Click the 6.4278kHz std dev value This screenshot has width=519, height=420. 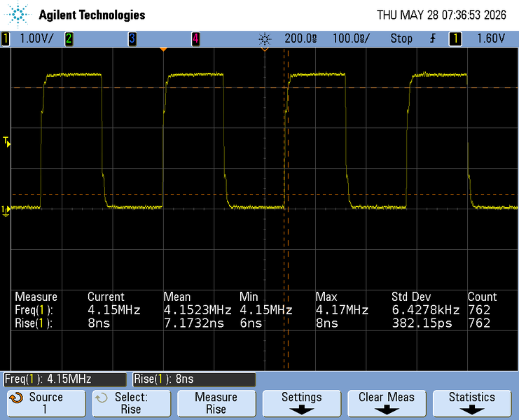pyautogui.click(x=426, y=310)
